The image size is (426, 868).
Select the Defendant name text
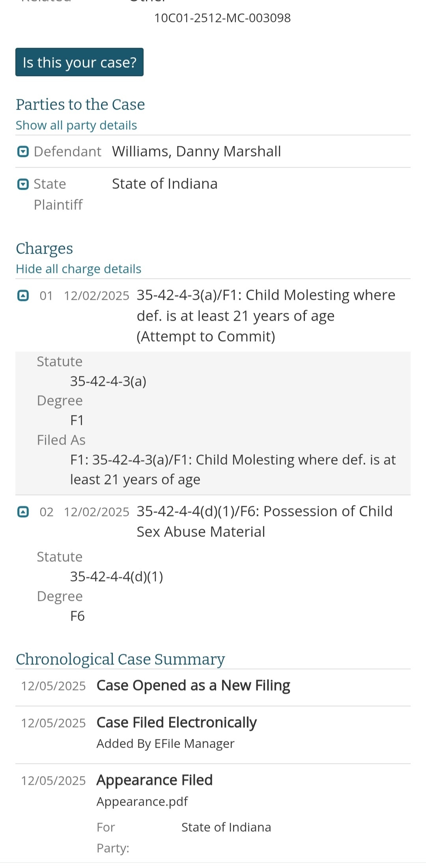196,152
